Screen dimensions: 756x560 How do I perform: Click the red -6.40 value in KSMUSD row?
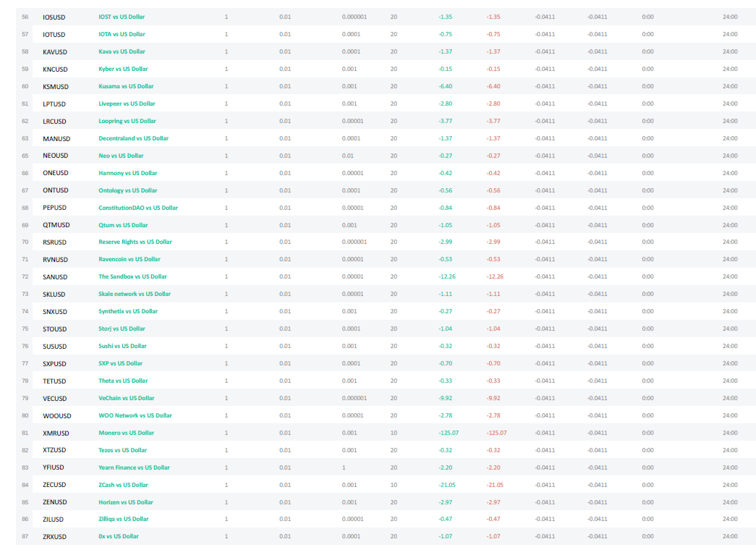(493, 86)
